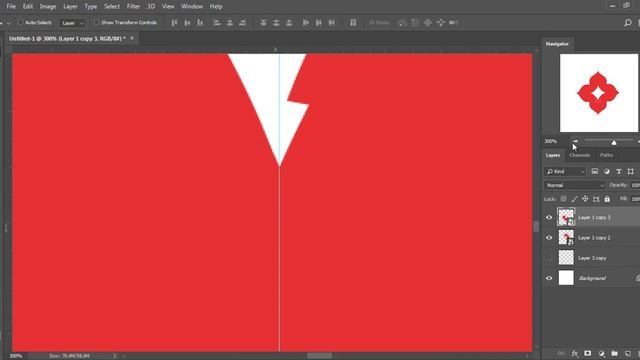Click the Auto-Align Layers icon
The image size is (640, 360).
(353, 23)
